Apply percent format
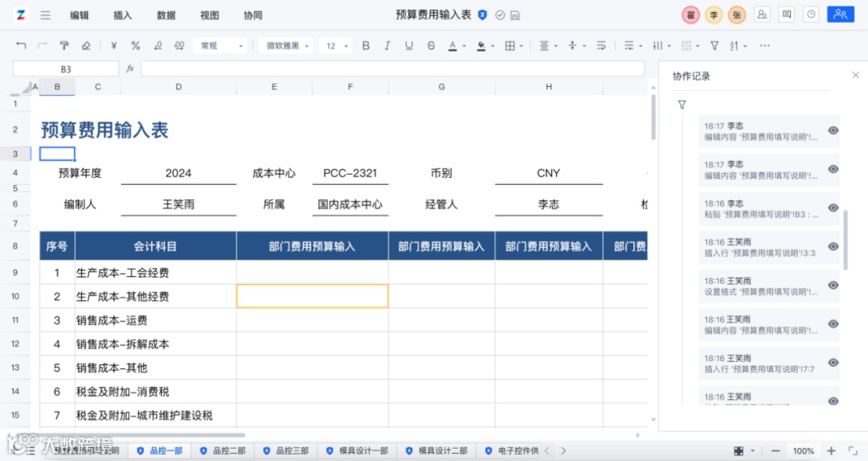Image resolution: width=868 pixels, height=461 pixels. click(x=136, y=46)
